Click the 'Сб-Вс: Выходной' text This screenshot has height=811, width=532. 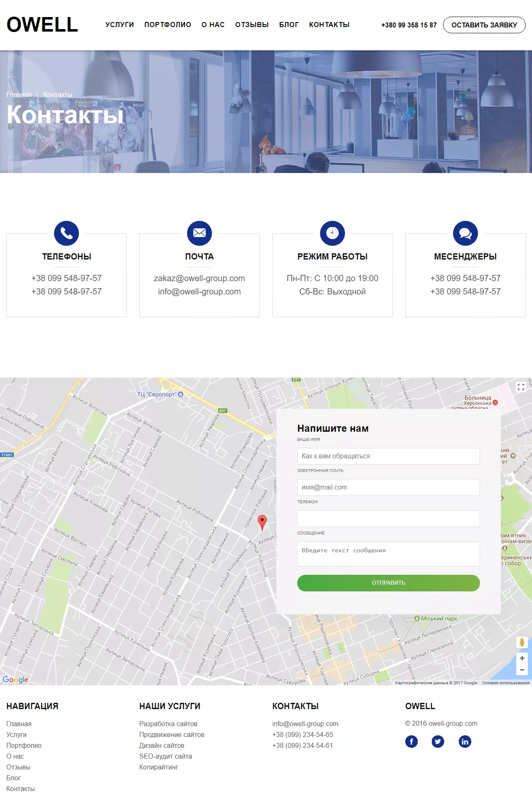pyautogui.click(x=332, y=292)
